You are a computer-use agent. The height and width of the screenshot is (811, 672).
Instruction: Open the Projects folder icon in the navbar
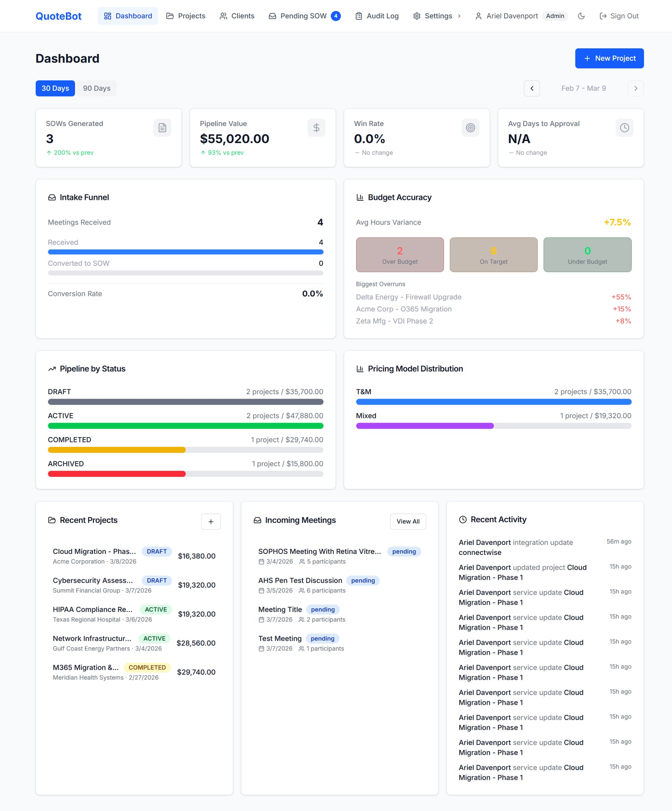[169, 16]
